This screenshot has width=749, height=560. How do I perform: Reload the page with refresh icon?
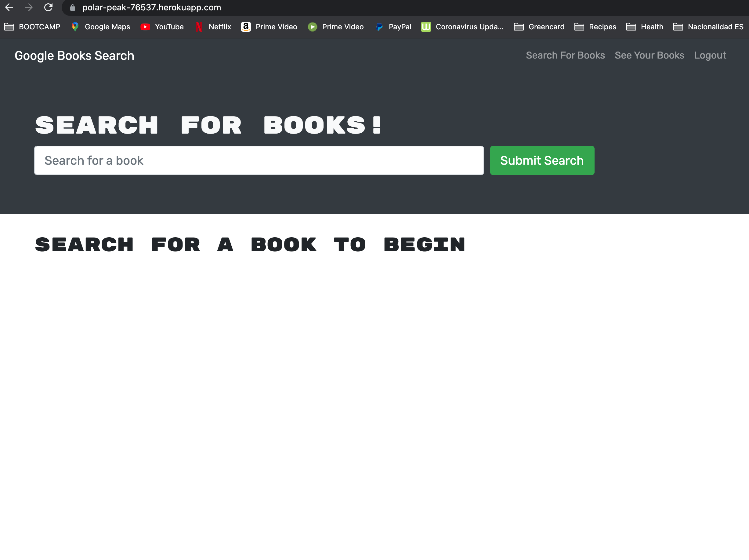pos(49,7)
